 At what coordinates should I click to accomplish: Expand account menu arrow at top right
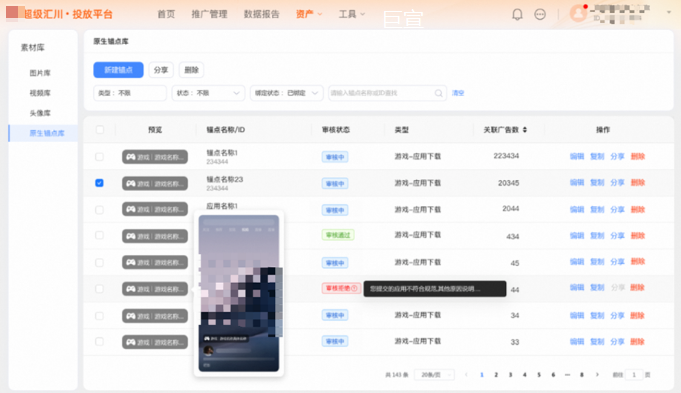tap(669, 13)
